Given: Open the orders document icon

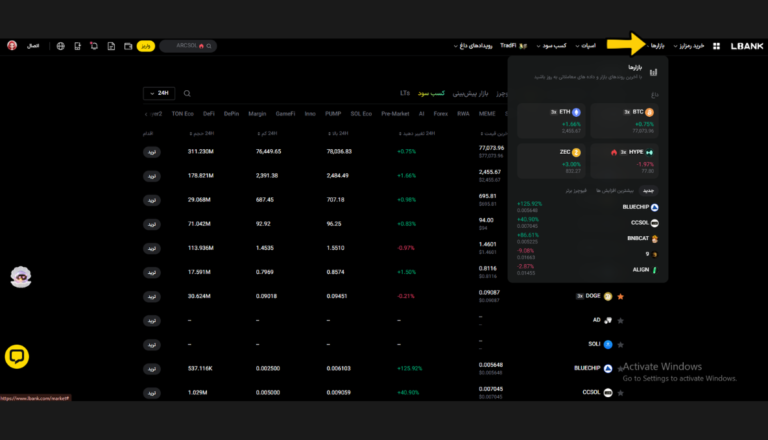Looking at the screenshot, I should coord(111,46).
